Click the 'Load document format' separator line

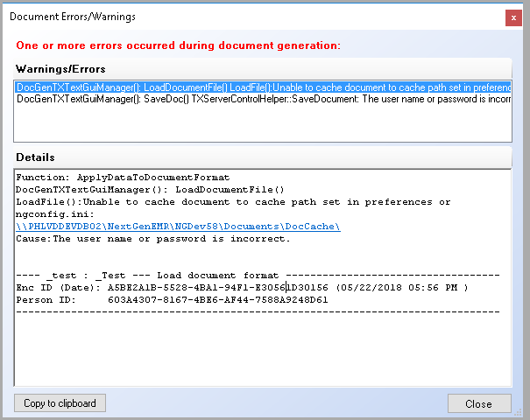(258, 276)
